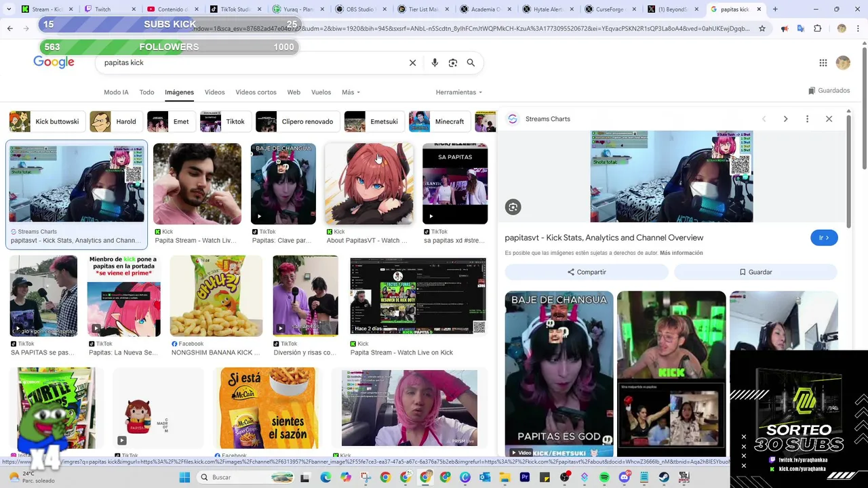868x488 pixels.
Task: Go to previous image in preview panel
Action: [764, 119]
